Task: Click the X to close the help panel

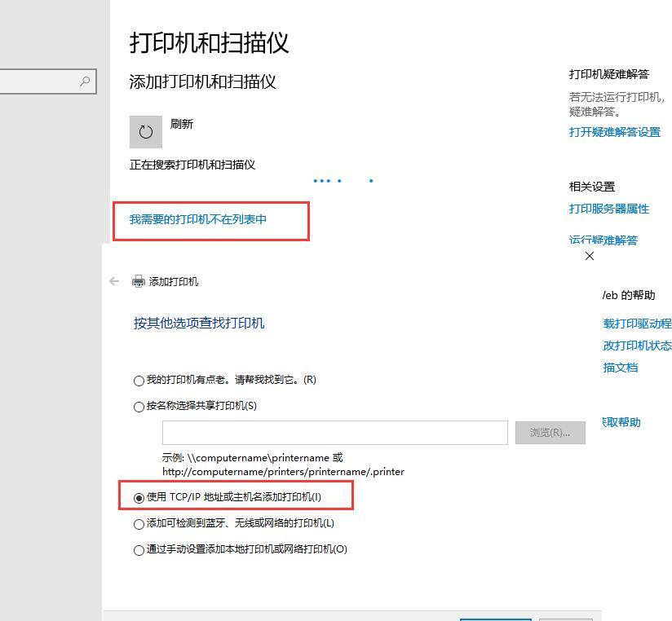Action: (x=590, y=256)
